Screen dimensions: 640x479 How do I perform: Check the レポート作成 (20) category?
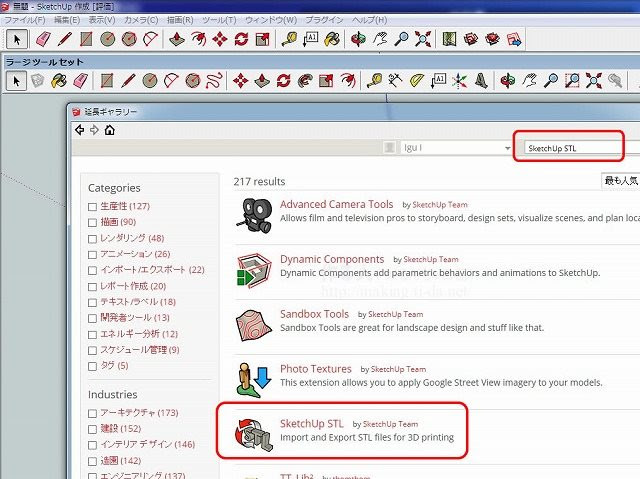92,287
